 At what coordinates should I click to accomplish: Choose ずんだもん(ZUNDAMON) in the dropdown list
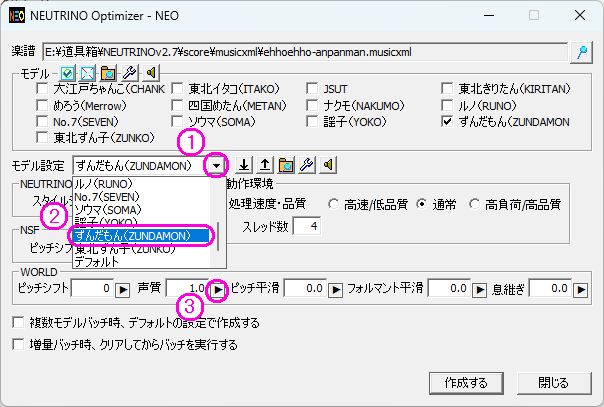pyautogui.click(x=141, y=236)
